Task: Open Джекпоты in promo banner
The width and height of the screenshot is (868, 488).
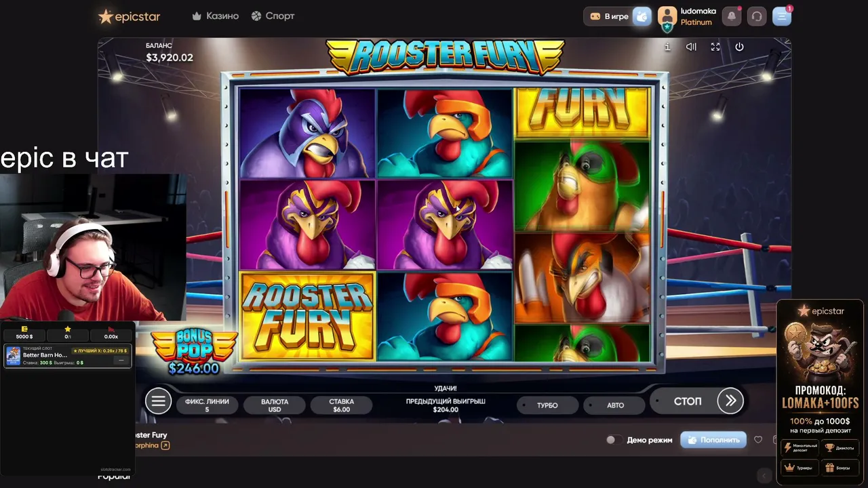Action: point(840,447)
